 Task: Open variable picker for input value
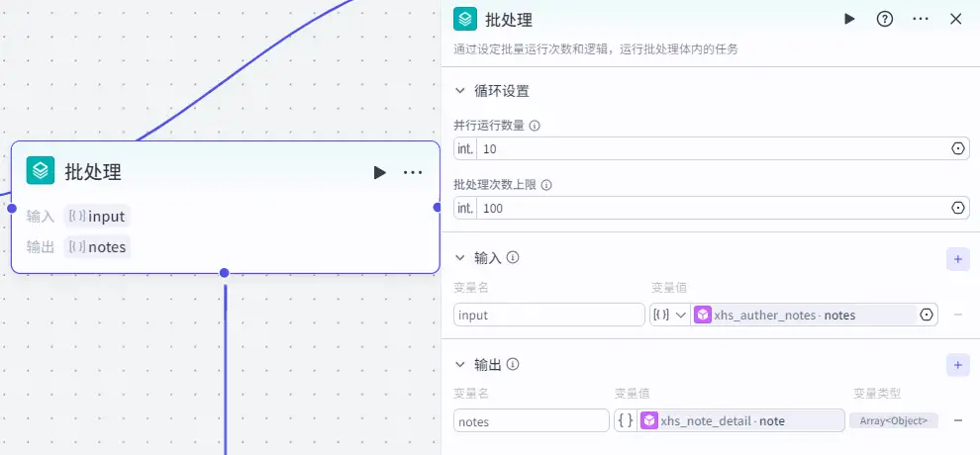(927, 315)
